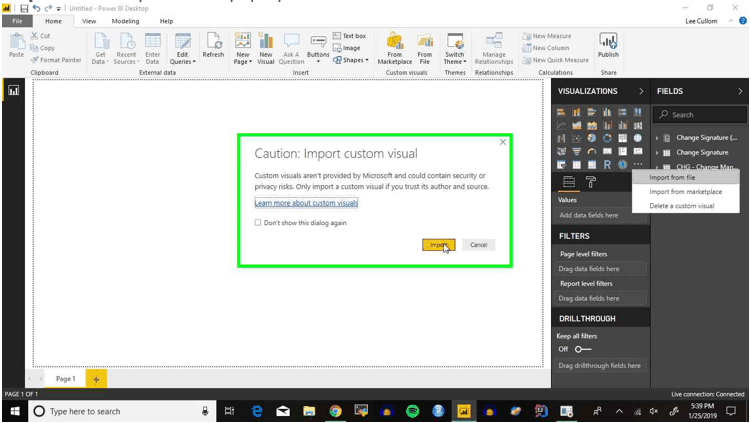Open the Buttons dropdown in Insert group

[x=318, y=48]
